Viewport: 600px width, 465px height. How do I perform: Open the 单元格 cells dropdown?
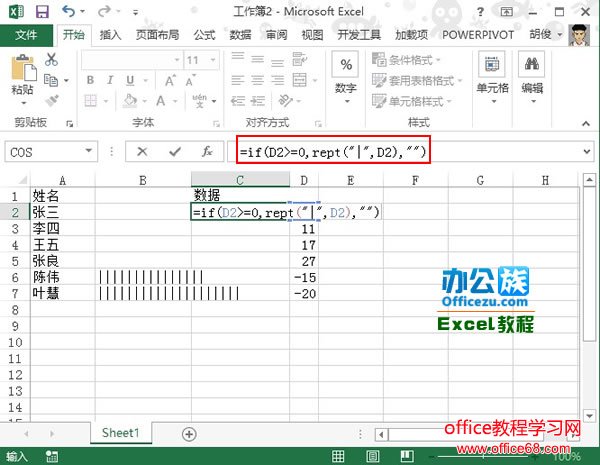[x=492, y=80]
